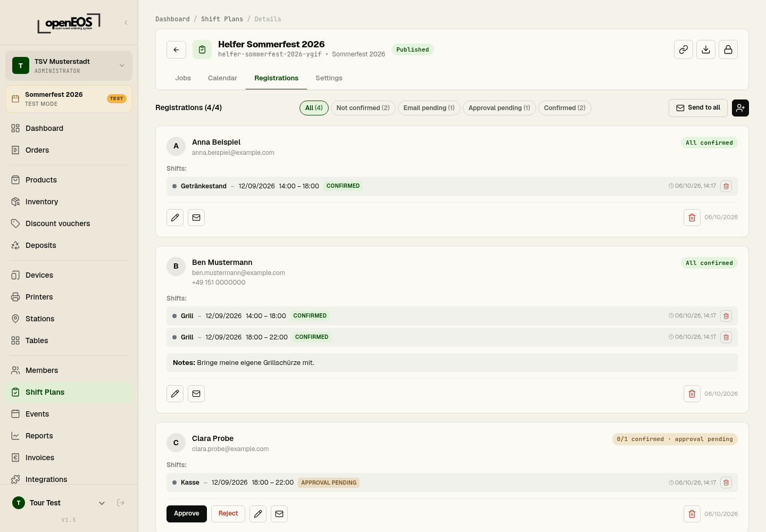This screenshot has width=766, height=532.
Task: Filter by Approval pending (1)
Action: pyautogui.click(x=499, y=108)
